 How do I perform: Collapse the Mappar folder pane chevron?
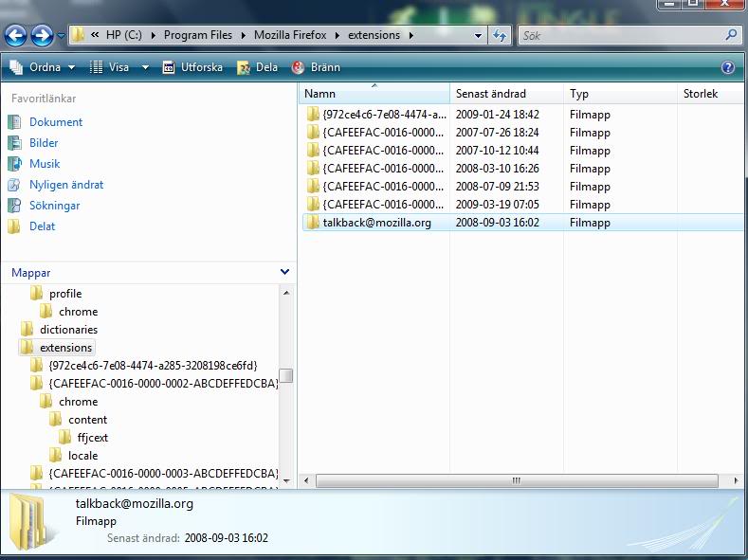click(284, 272)
